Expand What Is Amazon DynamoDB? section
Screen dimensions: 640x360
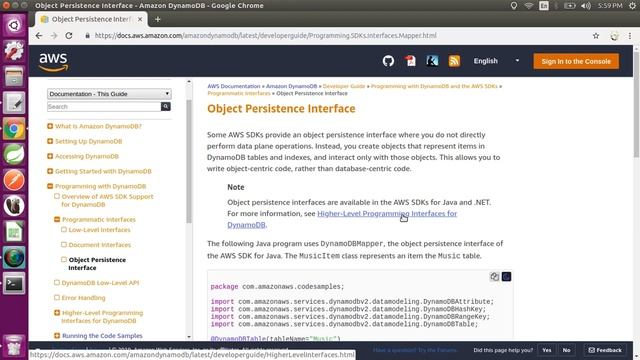point(50,126)
